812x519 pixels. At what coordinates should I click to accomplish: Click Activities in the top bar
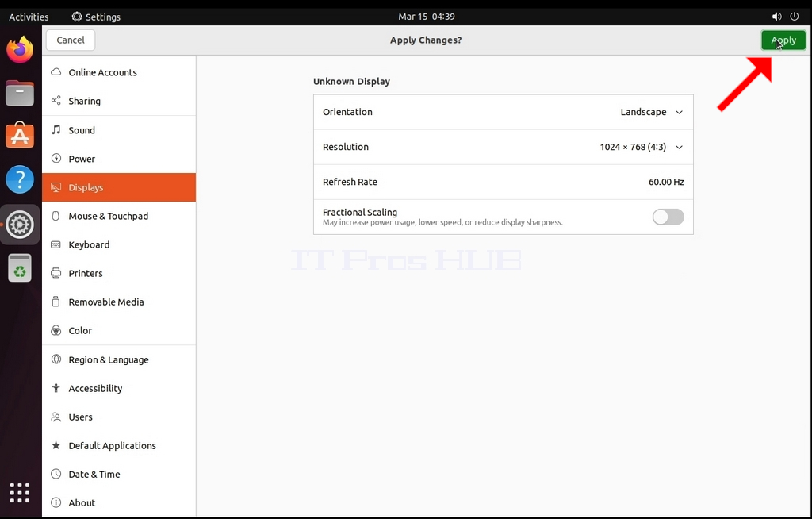point(29,17)
